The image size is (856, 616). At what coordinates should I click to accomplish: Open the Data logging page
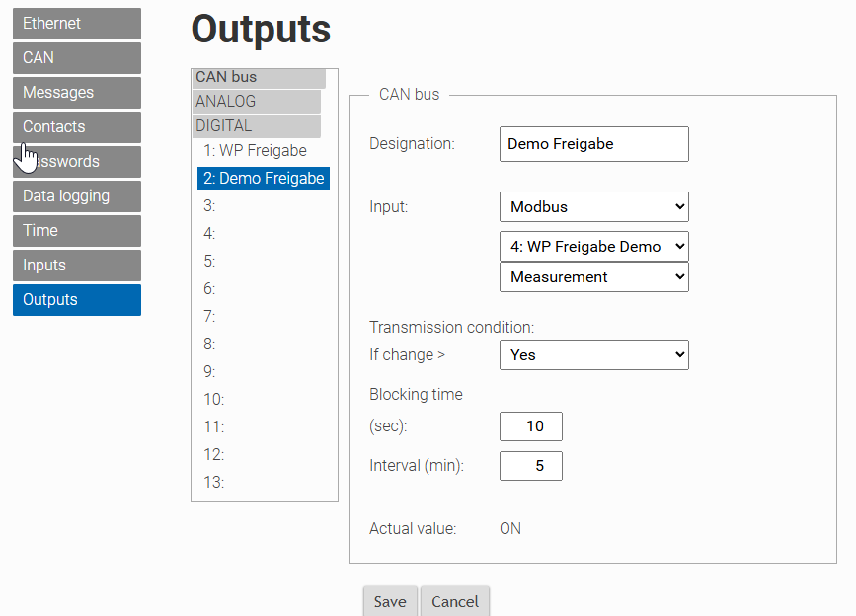point(77,195)
